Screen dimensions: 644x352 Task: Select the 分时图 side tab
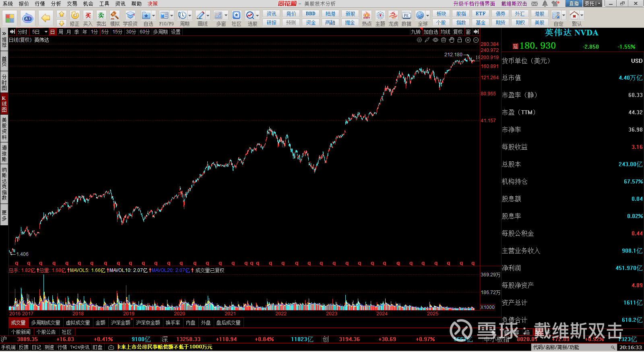tap(4, 82)
